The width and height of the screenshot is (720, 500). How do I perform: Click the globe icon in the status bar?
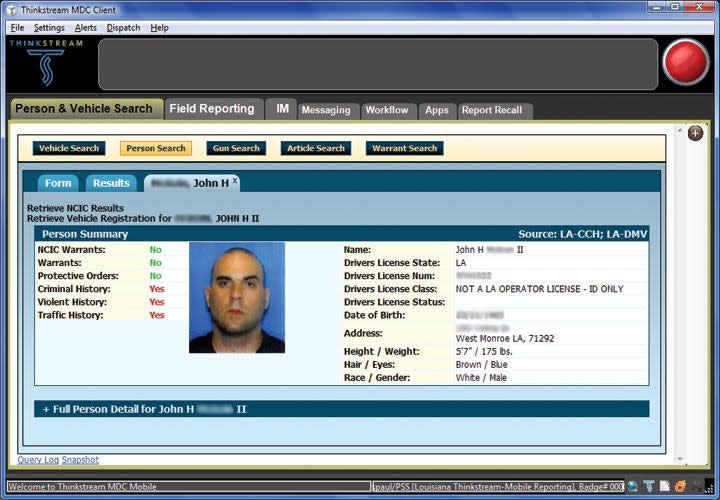click(x=632, y=487)
